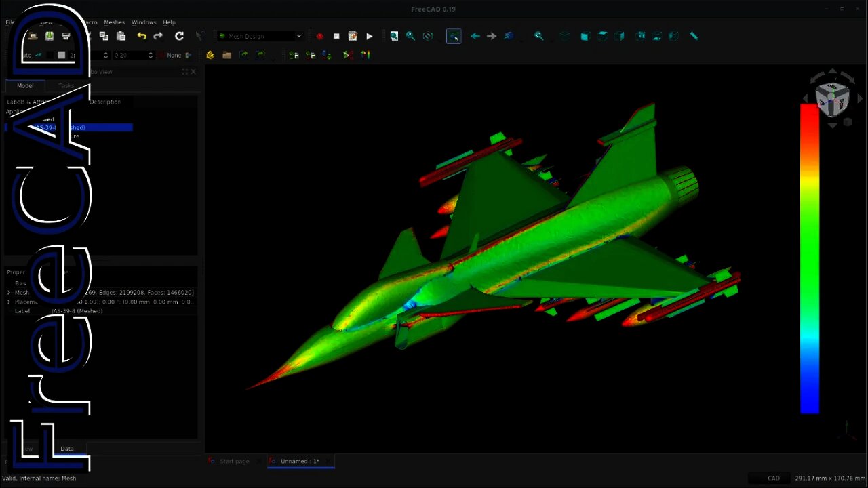Viewport: 868px width, 488px height.
Task: Click the What's This help cursor icon
Action: tap(199, 36)
